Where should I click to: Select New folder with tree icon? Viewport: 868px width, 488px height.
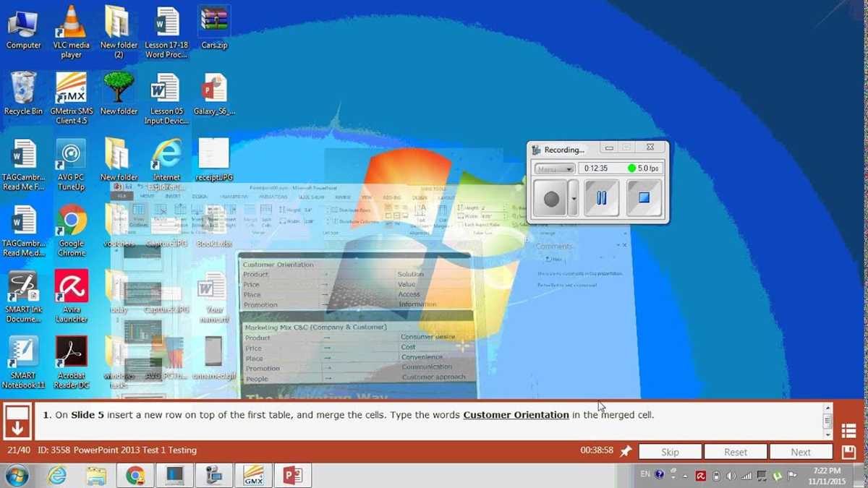(119, 94)
